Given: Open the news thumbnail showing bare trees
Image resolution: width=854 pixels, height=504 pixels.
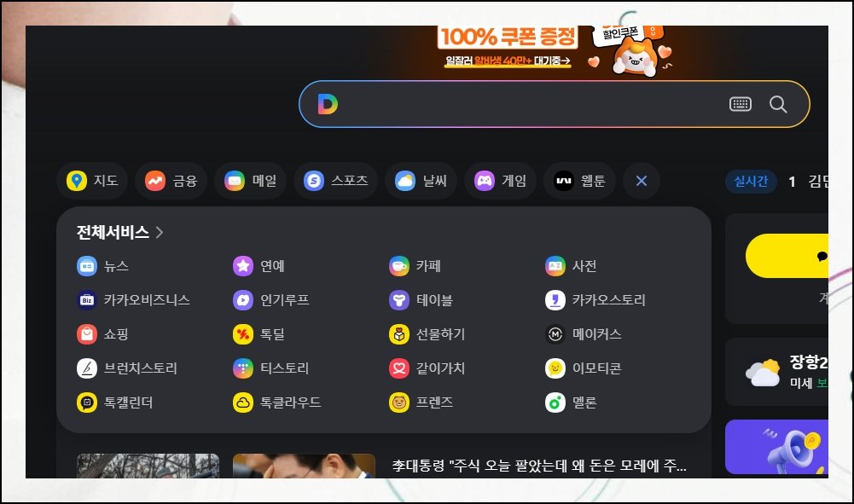Looking at the screenshot, I should tap(148, 466).
